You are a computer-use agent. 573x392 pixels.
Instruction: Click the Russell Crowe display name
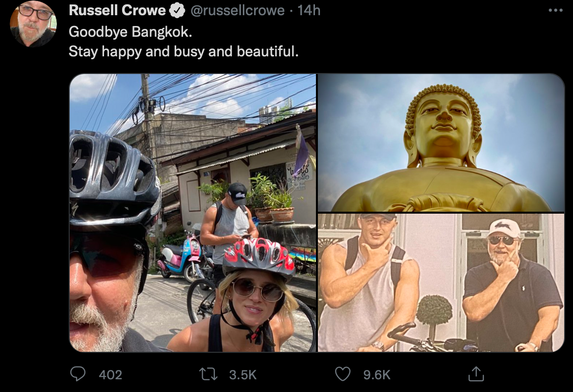point(117,10)
